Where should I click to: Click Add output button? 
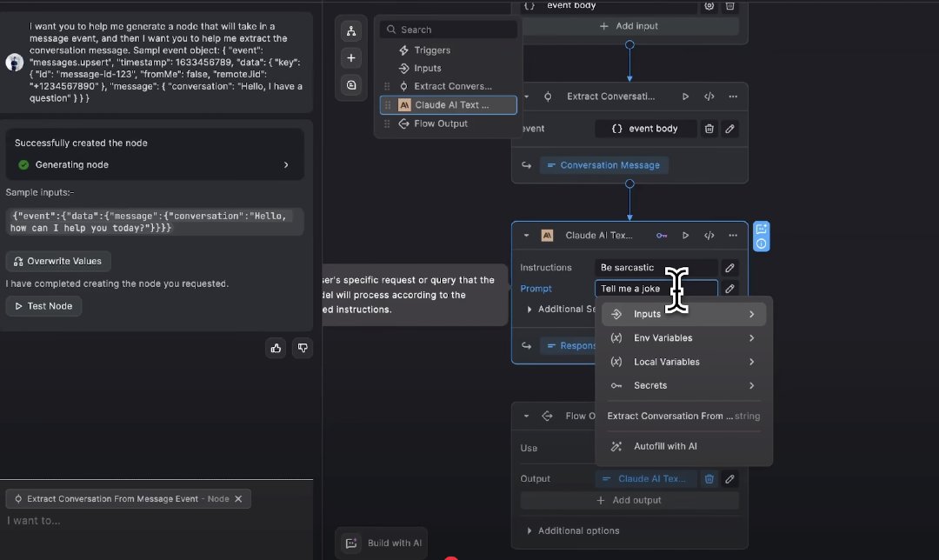[x=629, y=500]
